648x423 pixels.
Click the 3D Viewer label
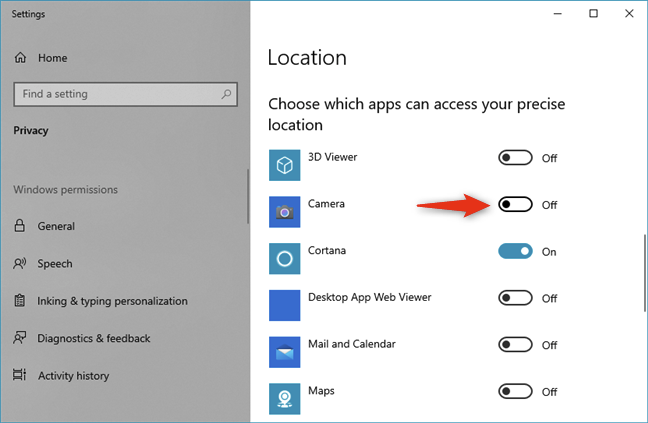tap(333, 157)
